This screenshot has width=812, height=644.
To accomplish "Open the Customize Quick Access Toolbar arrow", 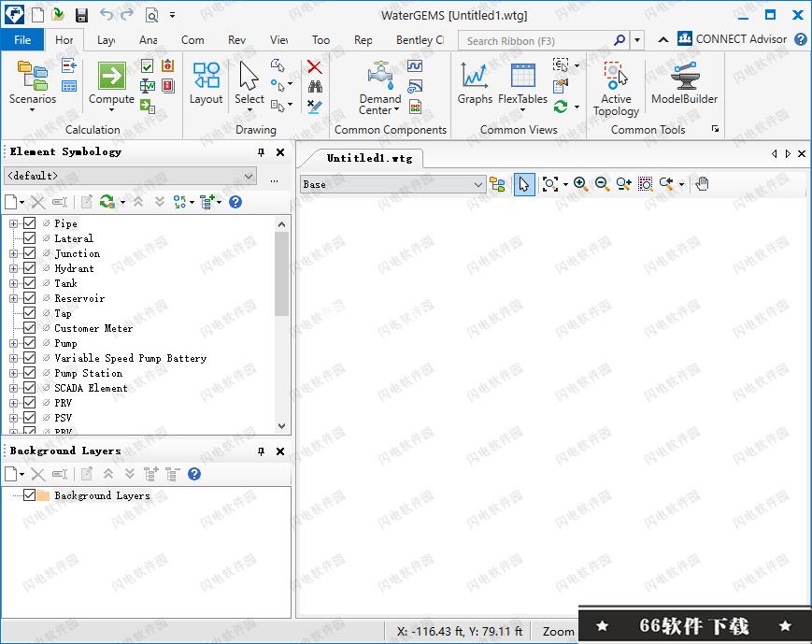I will coord(172,15).
